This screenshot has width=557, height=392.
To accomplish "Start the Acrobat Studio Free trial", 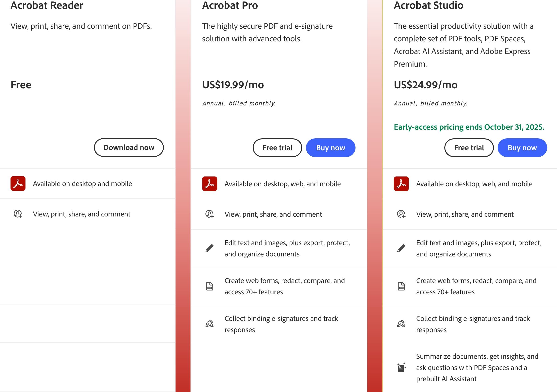I will coord(469,148).
